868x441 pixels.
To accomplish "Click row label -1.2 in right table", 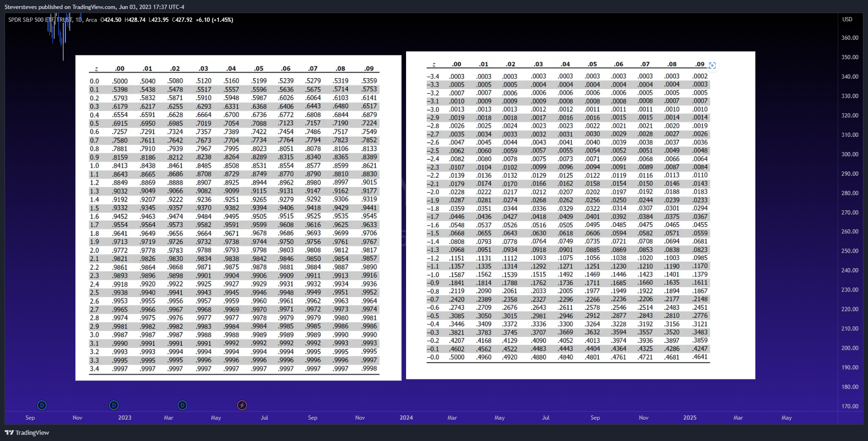I will (x=433, y=259).
